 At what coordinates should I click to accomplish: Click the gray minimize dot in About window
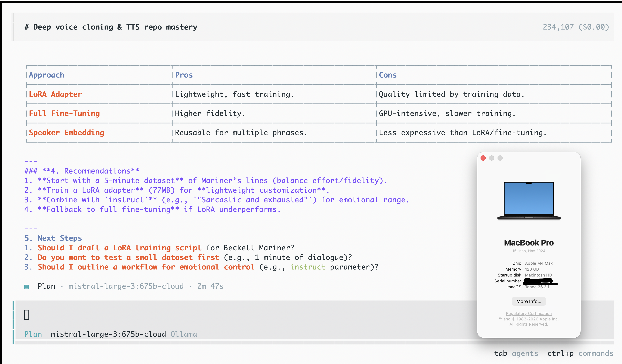tap(491, 158)
